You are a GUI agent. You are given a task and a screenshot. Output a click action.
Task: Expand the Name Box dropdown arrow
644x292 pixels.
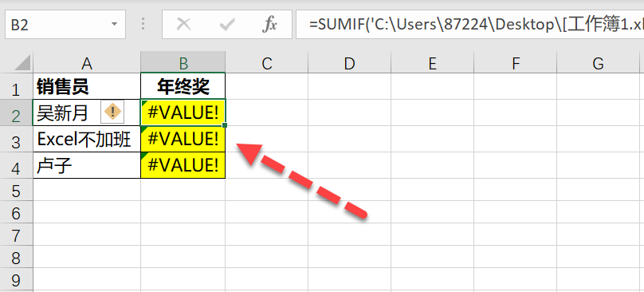(114, 24)
